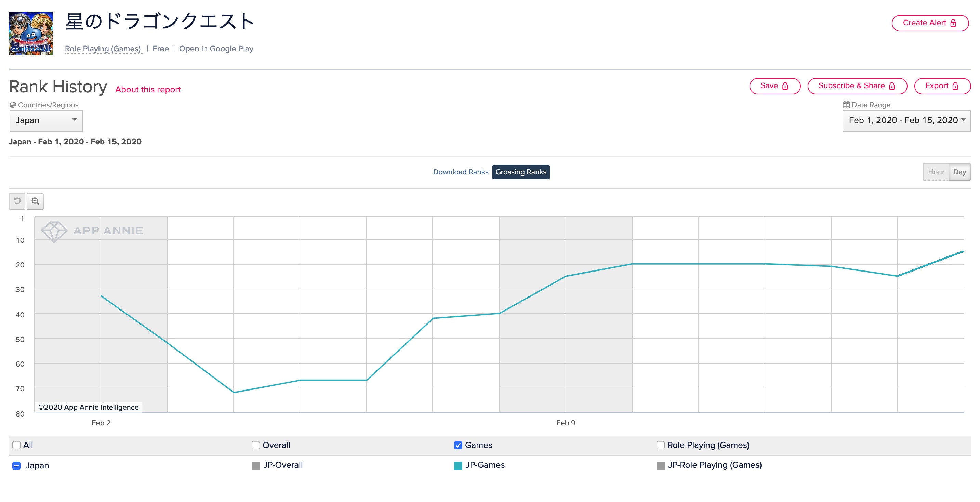
Task: Click the lock icon on Export button
Action: click(x=955, y=86)
